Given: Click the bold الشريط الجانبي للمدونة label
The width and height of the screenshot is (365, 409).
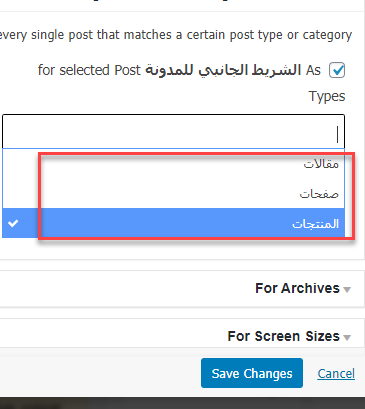Looking at the screenshot, I should (x=223, y=70).
